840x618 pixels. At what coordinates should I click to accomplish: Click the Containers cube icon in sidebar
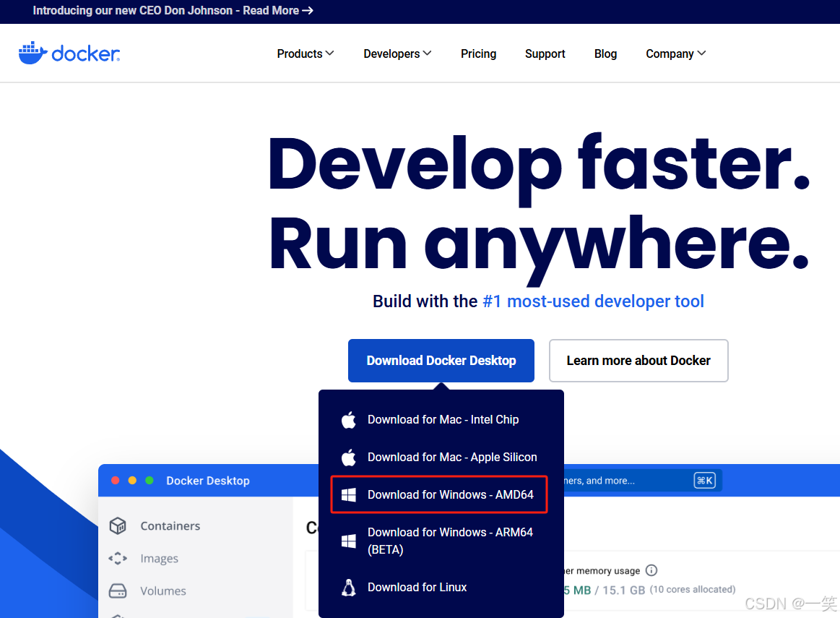point(118,525)
